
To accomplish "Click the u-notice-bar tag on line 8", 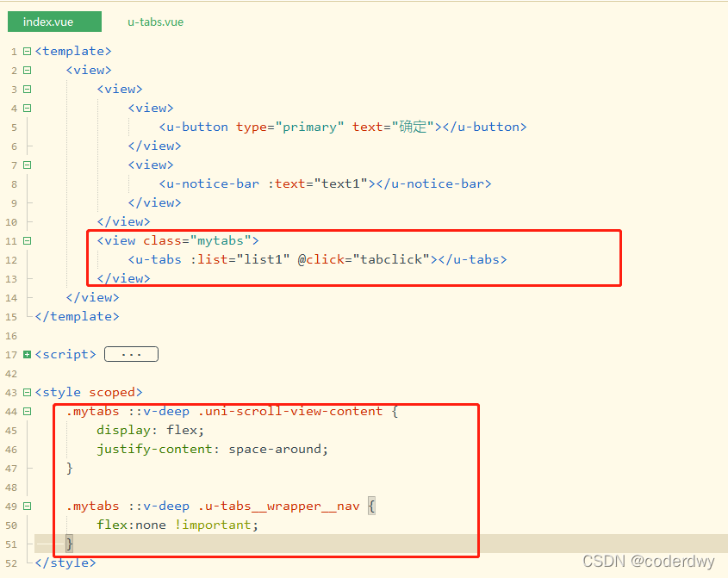I will click(209, 183).
